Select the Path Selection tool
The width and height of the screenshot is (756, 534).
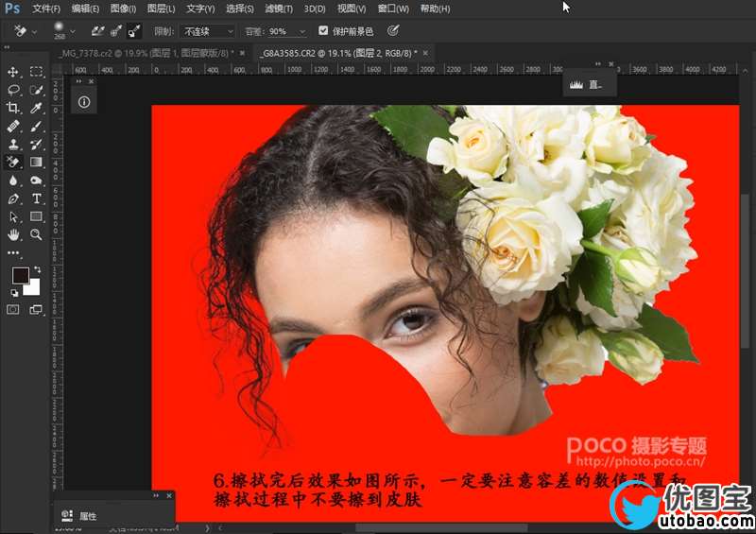13,216
